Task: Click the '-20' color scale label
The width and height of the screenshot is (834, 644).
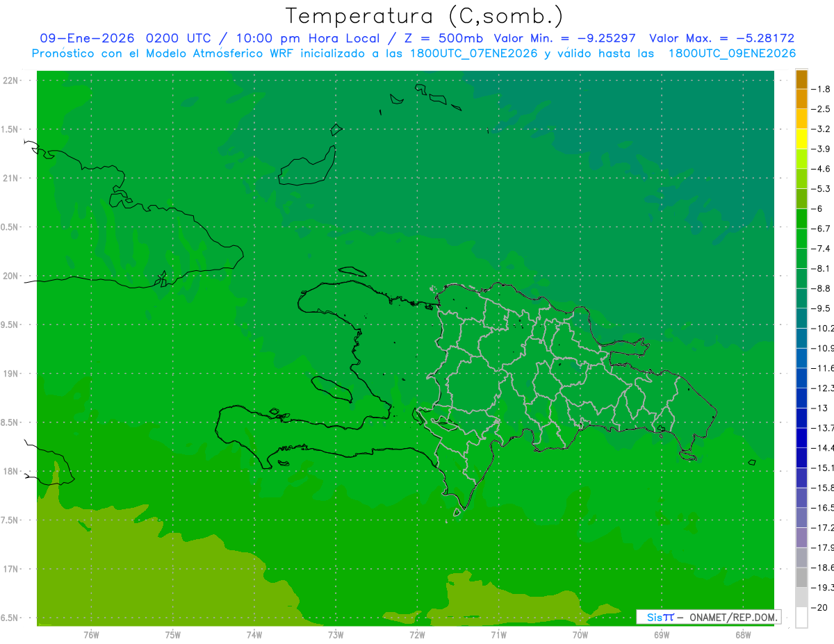Action: (x=819, y=608)
